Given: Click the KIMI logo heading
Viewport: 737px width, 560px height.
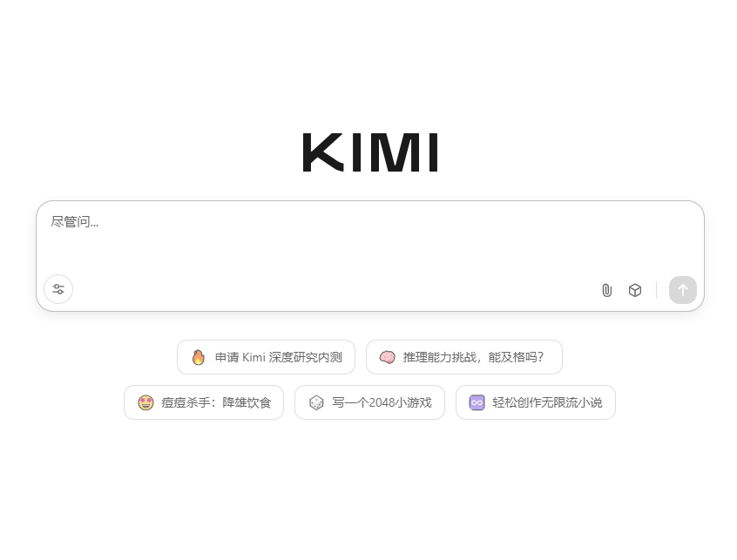Looking at the screenshot, I should click(370, 152).
